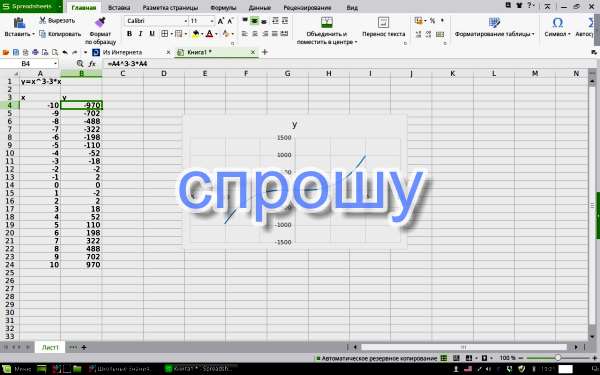Viewport: 600px width, 375px height.
Task: Add a new document tab with plus
Action: pyautogui.click(x=264, y=52)
